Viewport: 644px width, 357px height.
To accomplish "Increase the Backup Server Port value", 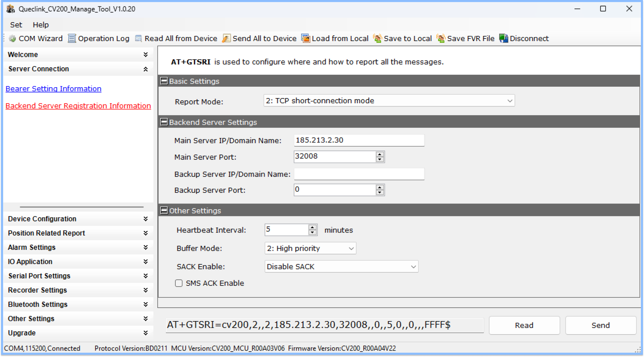I will 380,187.
